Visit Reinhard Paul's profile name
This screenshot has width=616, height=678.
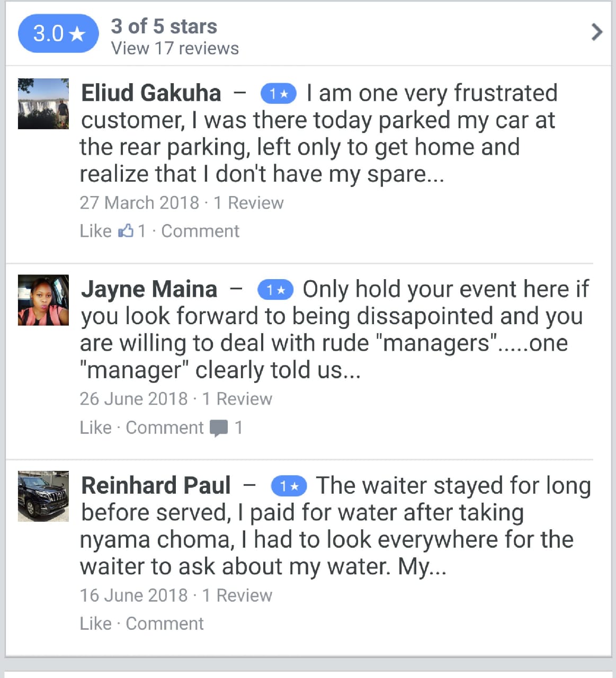click(156, 486)
